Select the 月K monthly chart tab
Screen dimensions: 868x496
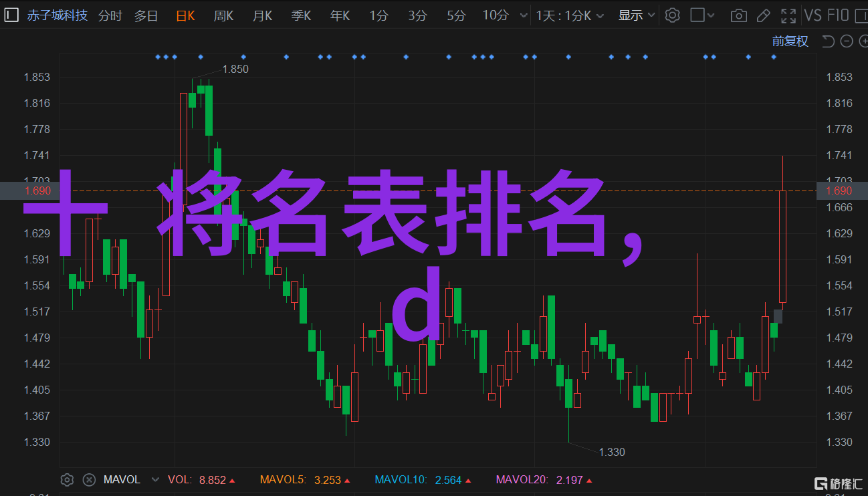click(262, 15)
